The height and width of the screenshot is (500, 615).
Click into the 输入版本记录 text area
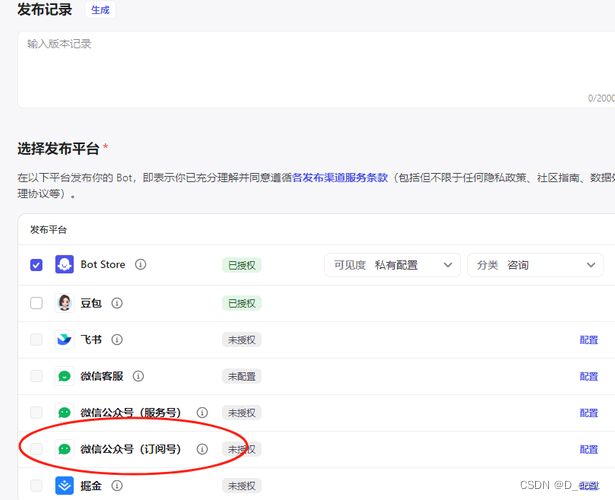click(316, 69)
